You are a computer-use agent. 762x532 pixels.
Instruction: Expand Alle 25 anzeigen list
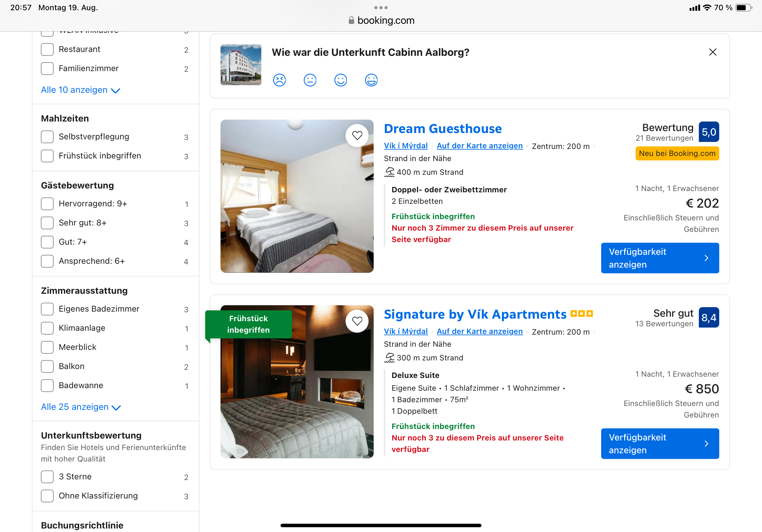81,407
